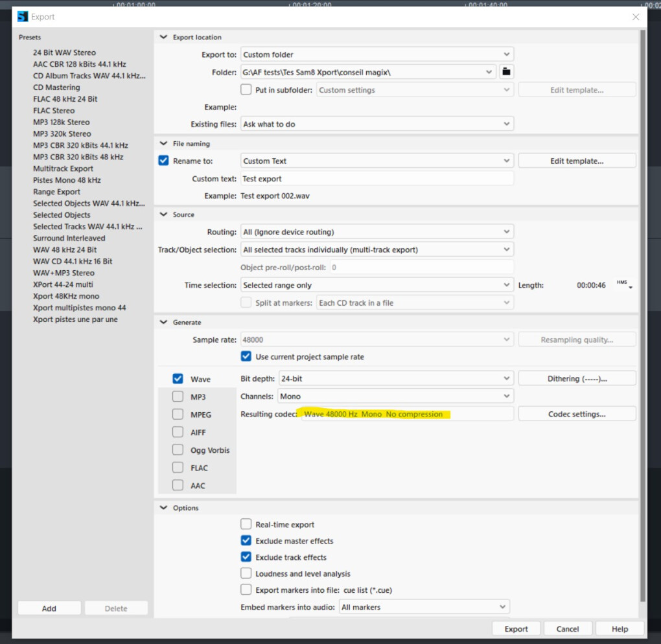Screen dimensions: 661x644
Task: Enable Loudness and level analysis
Action: (246, 573)
